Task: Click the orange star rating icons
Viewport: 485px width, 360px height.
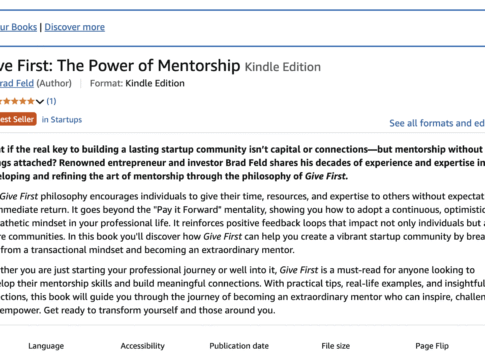Action: 17,101
